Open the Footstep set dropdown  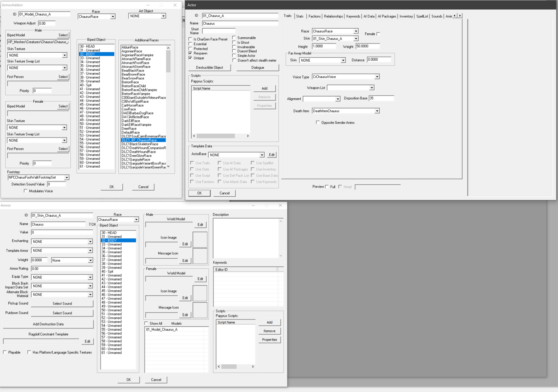[67, 177]
